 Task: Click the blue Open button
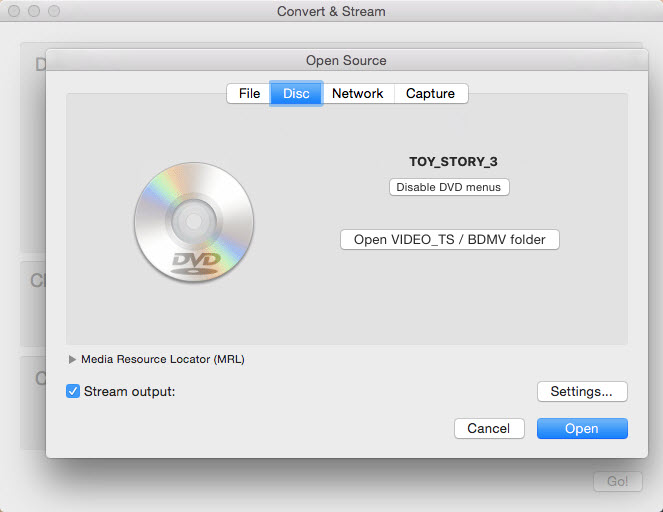coord(582,429)
